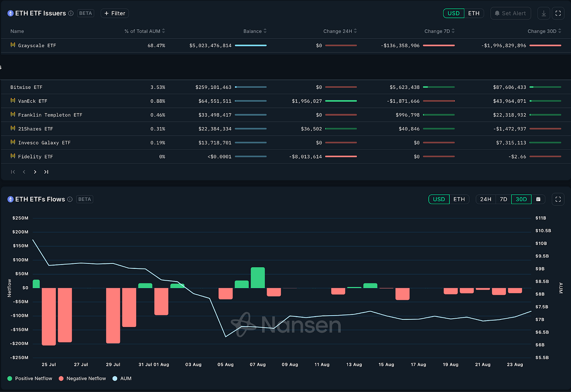The image size is (571, 392).
Task: Click Grayscale 30D change -$1,996,829,896
Action: (x=504, y=45)
